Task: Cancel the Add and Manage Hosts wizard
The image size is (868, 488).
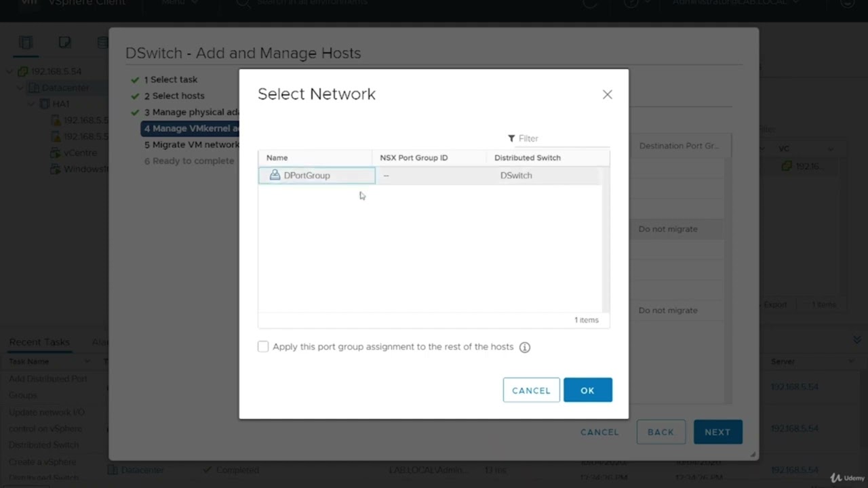Action: 599,432
